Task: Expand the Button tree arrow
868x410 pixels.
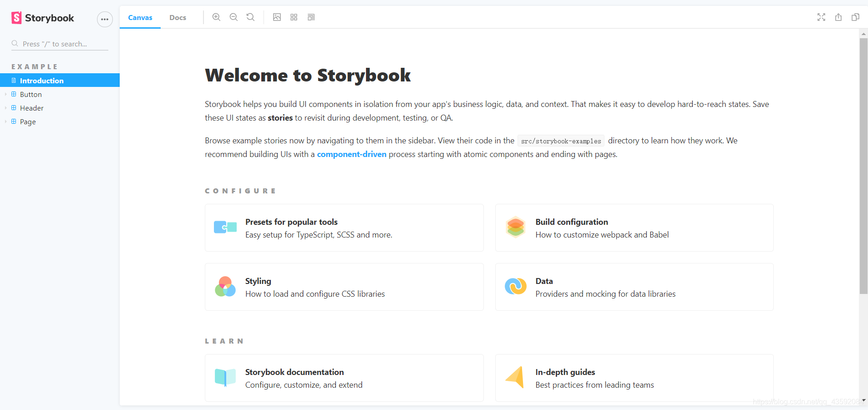Action: point(5,94)
